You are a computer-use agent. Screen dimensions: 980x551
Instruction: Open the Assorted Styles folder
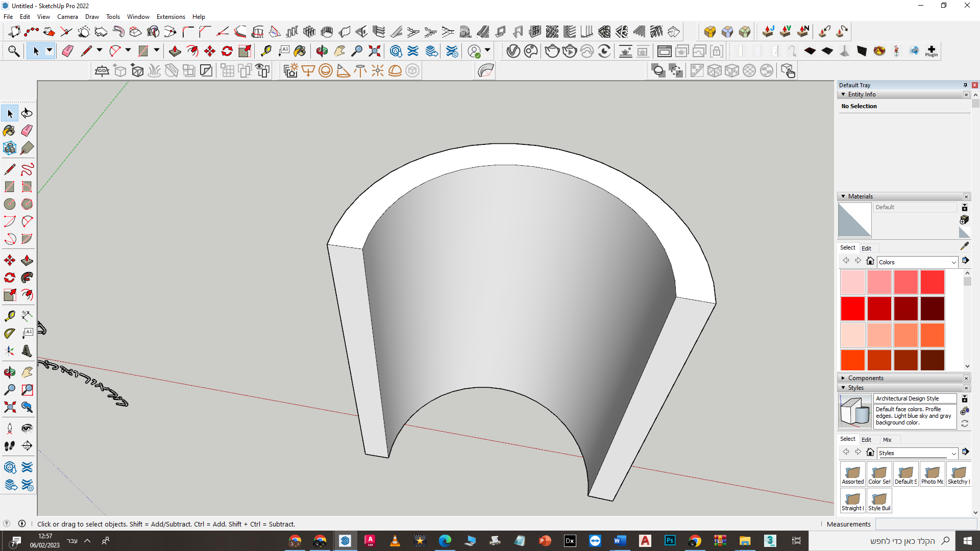pyautogui.click(x=852, y=473)
